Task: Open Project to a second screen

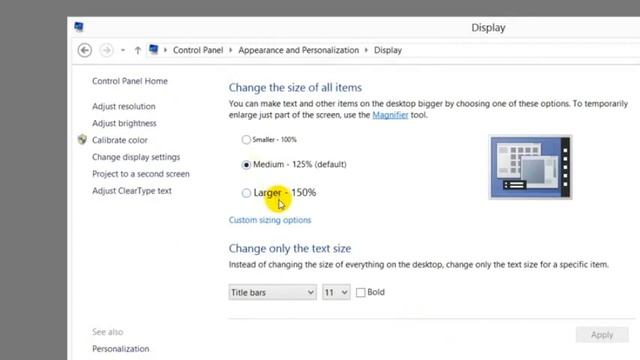Action: [141, 174]
